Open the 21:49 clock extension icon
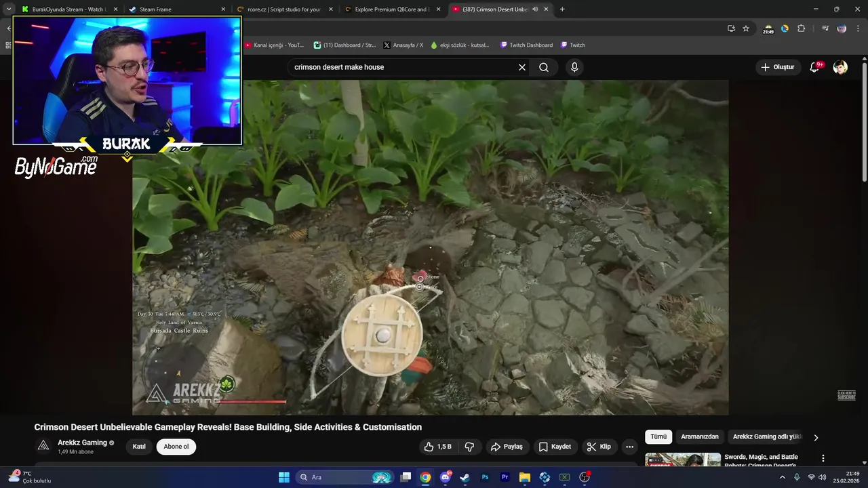The width and height of the screenshot is (868, 488). pos(768,28)
